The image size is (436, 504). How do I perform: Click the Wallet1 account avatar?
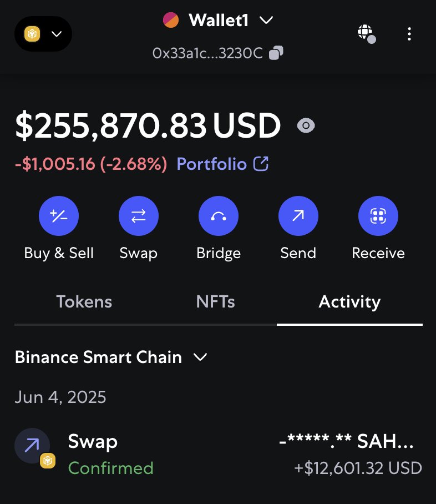(x=171, y=21)
